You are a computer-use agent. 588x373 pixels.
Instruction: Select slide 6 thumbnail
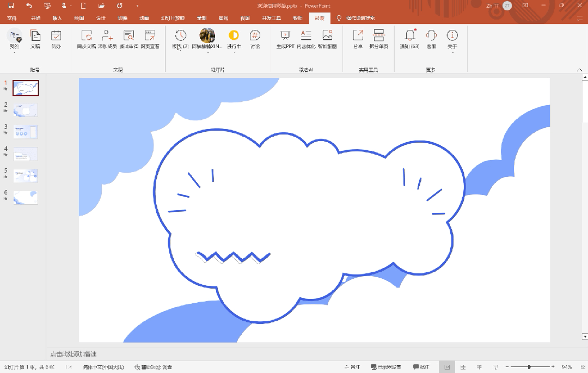tap(26, 197)
